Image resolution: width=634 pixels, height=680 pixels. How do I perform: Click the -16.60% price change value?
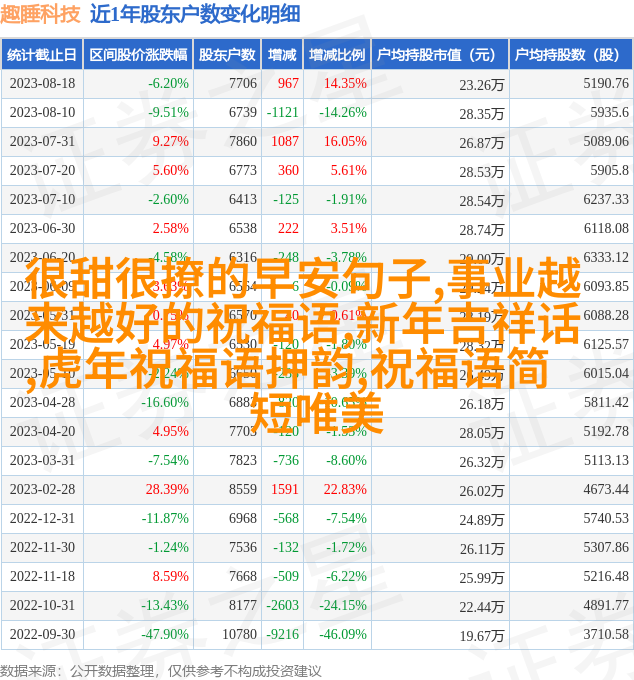click(x=165, y=402)
